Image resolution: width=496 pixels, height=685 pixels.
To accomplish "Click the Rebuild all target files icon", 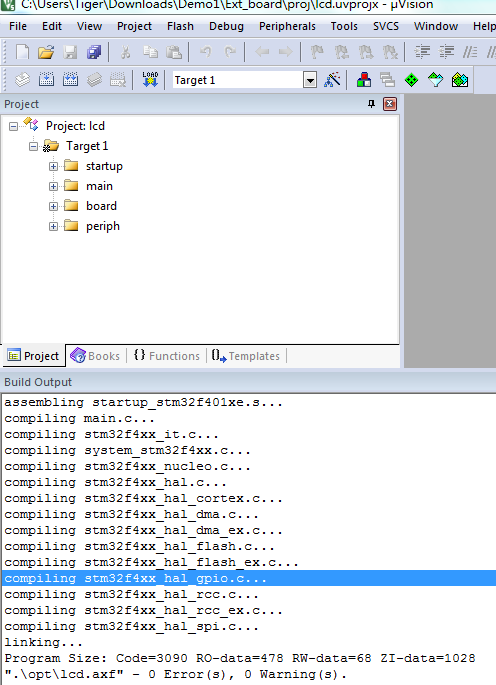I will (x=70, y=80).
